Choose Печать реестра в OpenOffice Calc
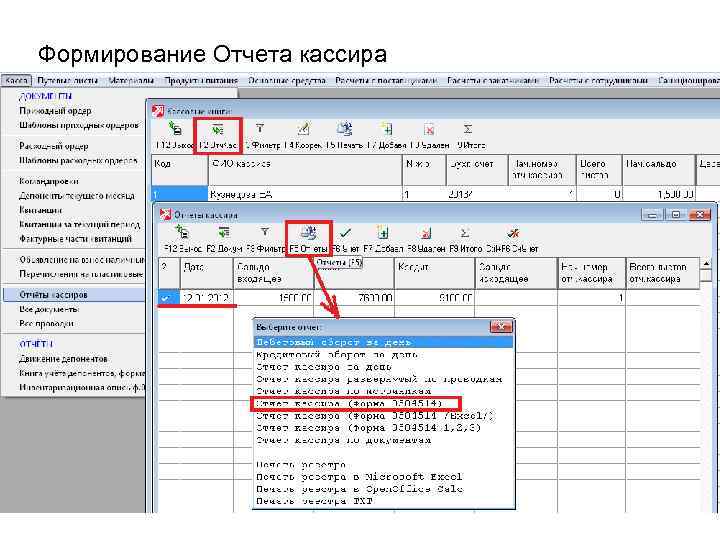 click(x=383, y=489)
